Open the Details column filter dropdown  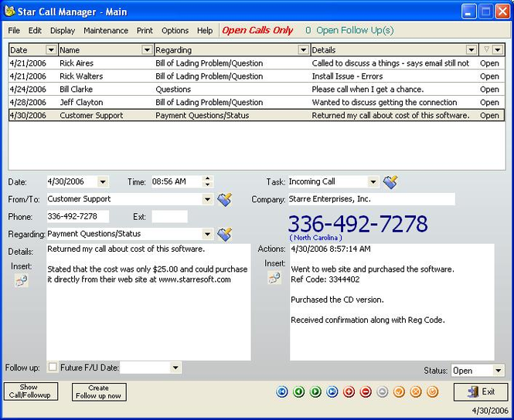click(471, 50)
